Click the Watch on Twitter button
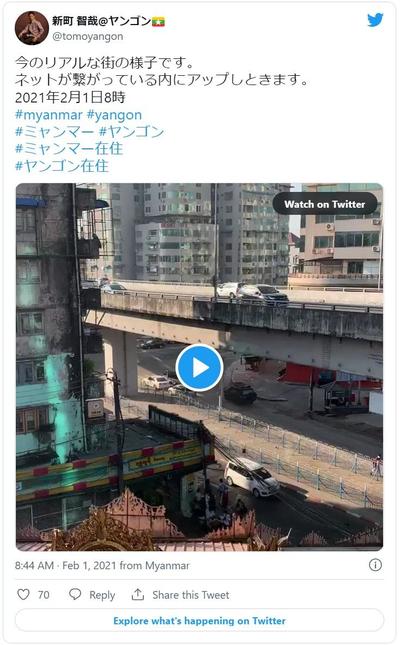Screen dimensions: 400x645 pyautogui.click(x=325, y=204)
